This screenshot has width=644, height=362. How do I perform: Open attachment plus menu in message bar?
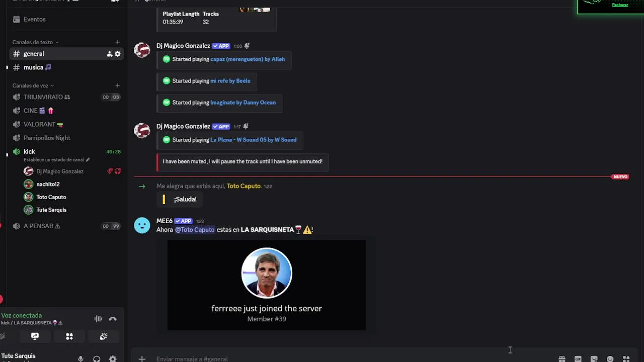pos(142,359)
